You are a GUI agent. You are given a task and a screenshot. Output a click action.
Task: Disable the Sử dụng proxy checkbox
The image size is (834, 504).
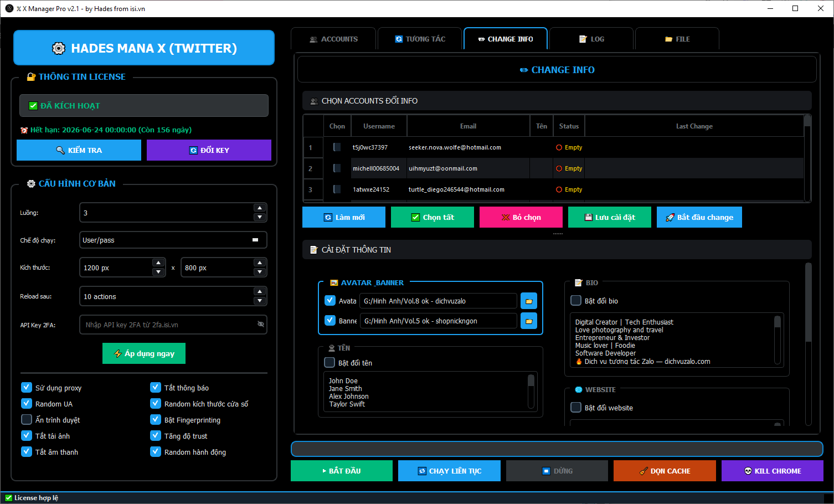pyautogui.click(x=26, y=388)
